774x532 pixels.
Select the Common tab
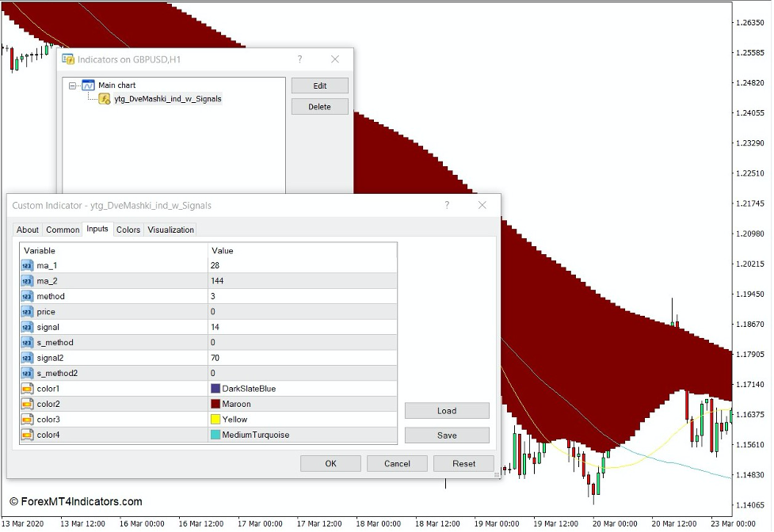pos(62,230)
